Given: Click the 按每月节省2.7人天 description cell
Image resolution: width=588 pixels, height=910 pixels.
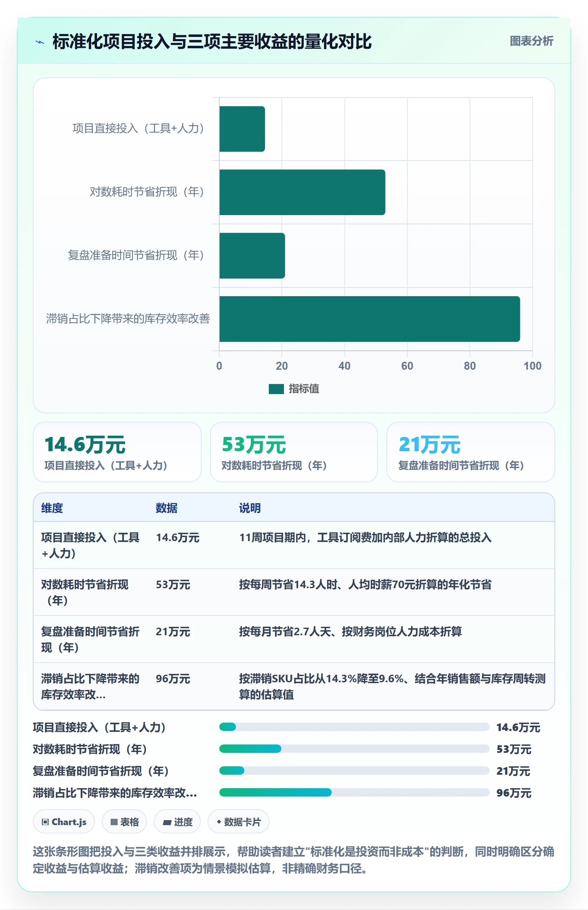Looking at the screenshot, I should click(351, 632).
